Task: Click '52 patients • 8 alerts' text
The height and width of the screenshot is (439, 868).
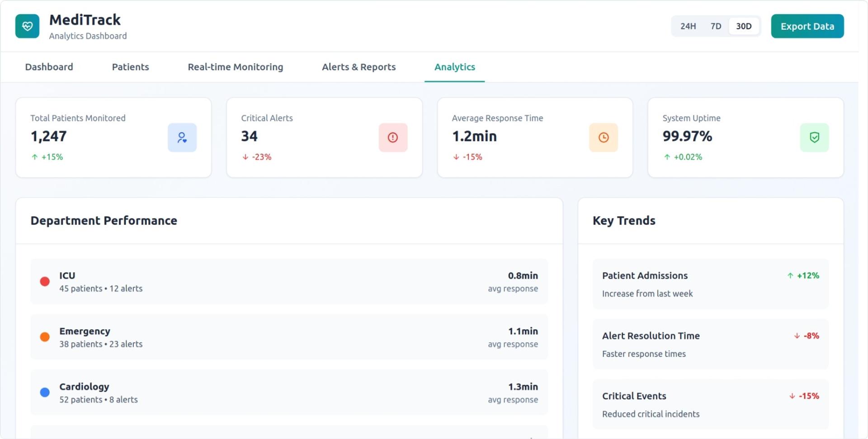Action: click(99, 400)
